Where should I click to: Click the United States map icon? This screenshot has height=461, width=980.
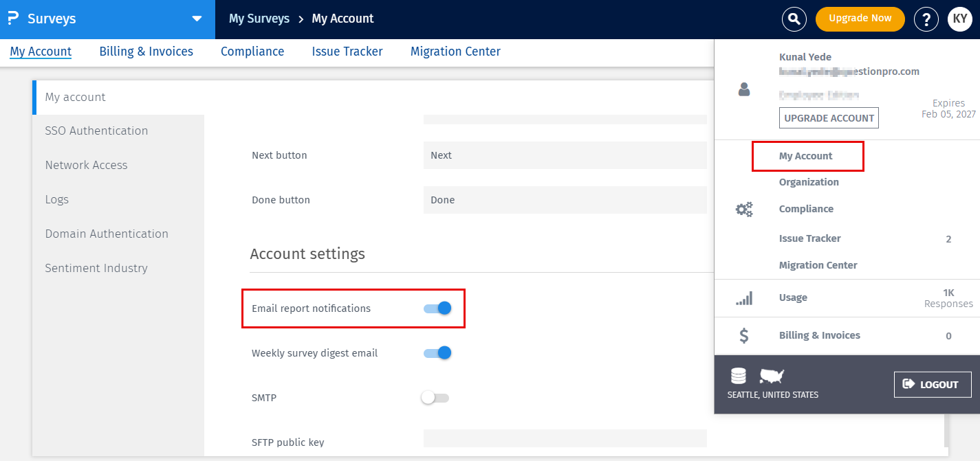772,374
